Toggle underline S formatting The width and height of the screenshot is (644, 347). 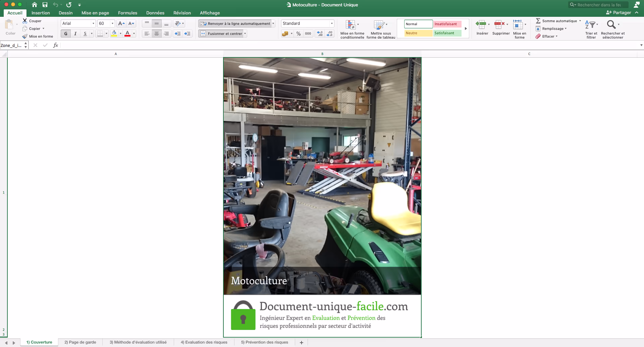pos(85,34)
